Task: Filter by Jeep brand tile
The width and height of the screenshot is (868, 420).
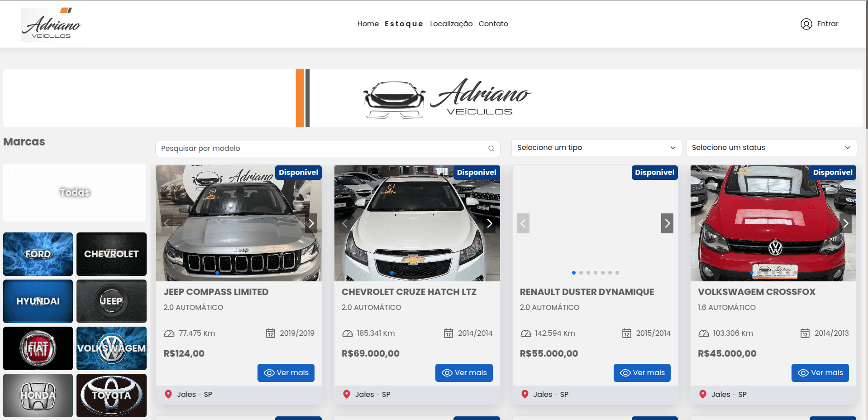Action: click(111, 301)
